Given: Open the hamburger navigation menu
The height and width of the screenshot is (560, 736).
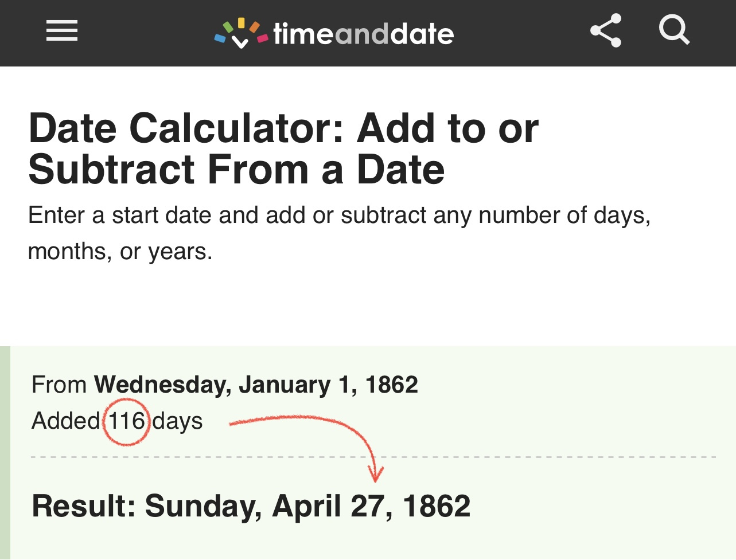Looking at the screenshot, I should coord(62,30).
